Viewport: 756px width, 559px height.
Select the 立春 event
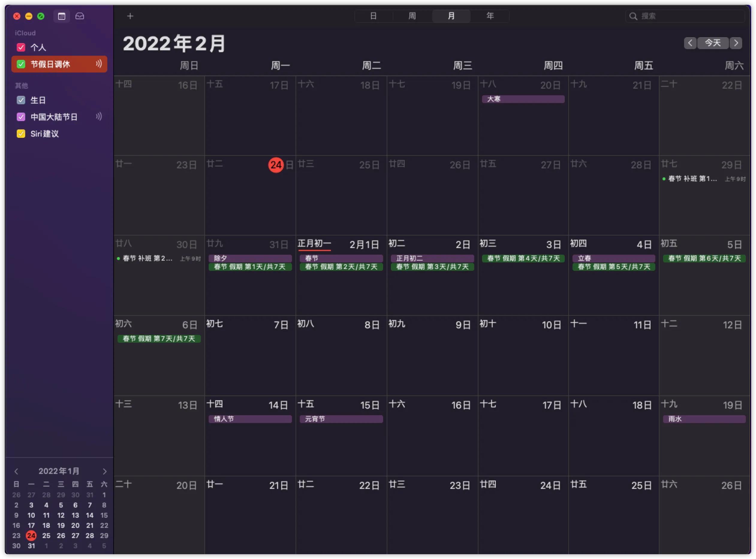[x=614, y=258]
